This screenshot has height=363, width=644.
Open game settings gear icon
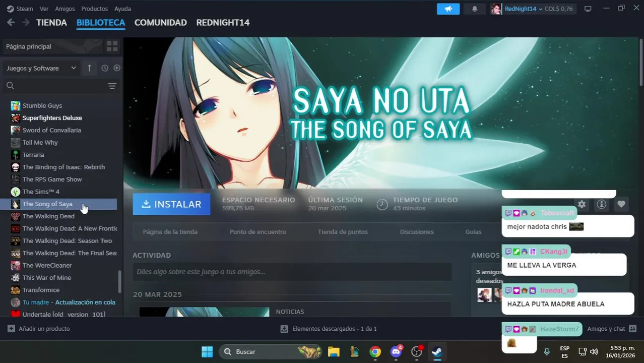pos(582,204)
